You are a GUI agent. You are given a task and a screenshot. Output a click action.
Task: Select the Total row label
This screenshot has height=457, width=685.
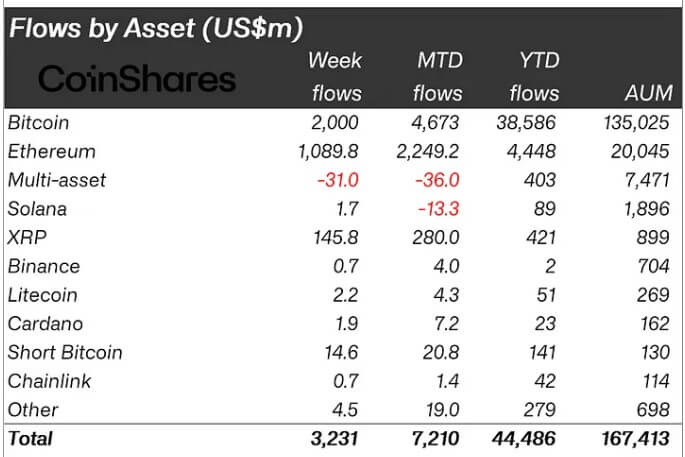(x=30, y=439)
